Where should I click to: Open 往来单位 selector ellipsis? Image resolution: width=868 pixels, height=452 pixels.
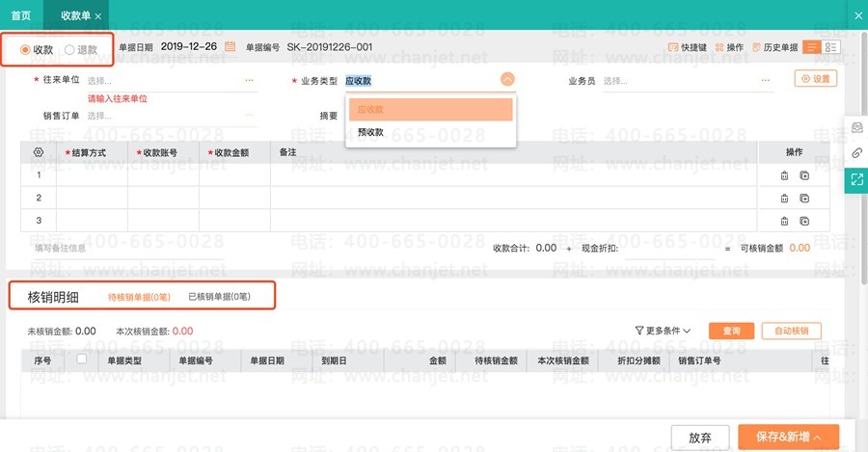249,81
